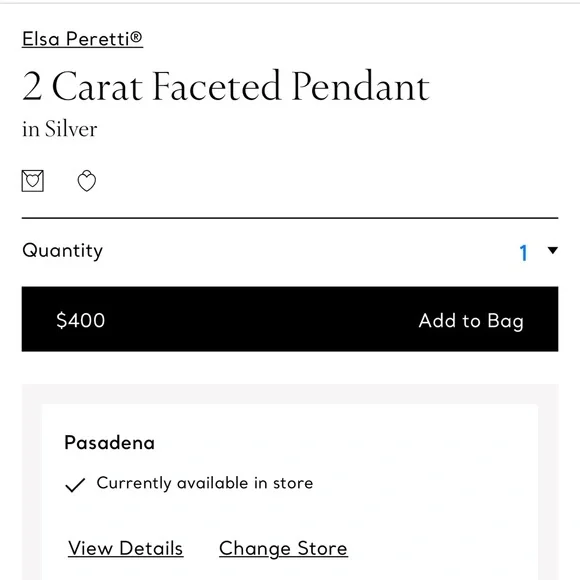Click the in Silver subtitle
580x580 pixels.
tap(60, 129)
